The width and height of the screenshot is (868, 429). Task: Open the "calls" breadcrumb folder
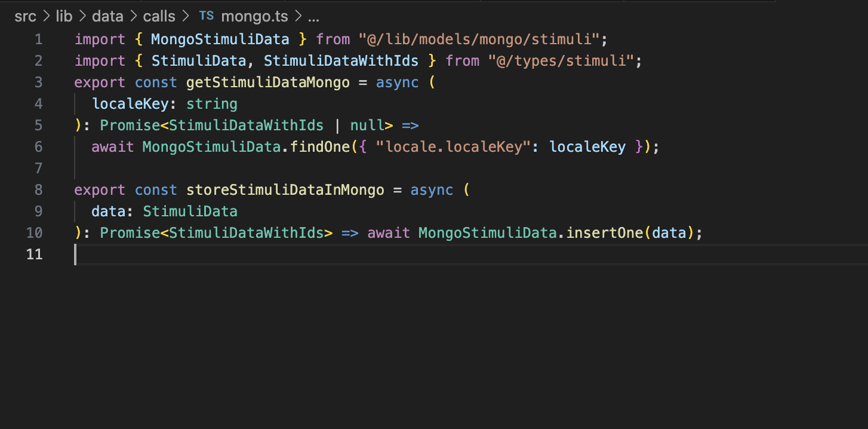(x=159, y=16)
